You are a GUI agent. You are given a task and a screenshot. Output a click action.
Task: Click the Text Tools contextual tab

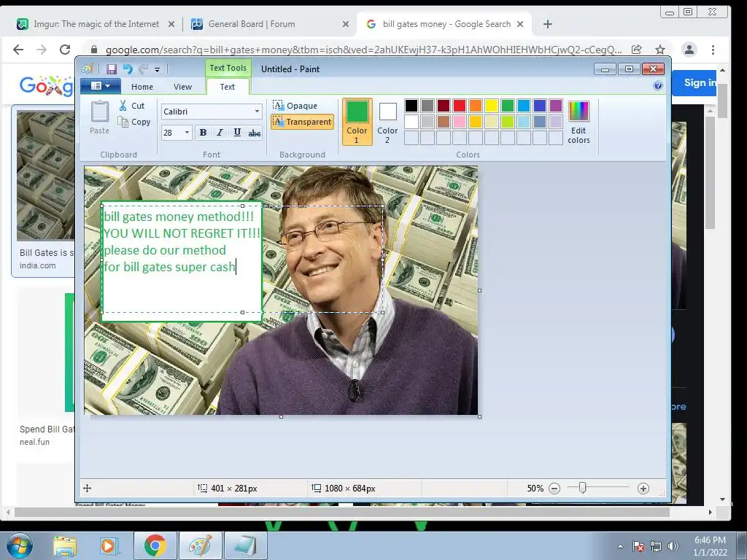(x=228, y=68)
